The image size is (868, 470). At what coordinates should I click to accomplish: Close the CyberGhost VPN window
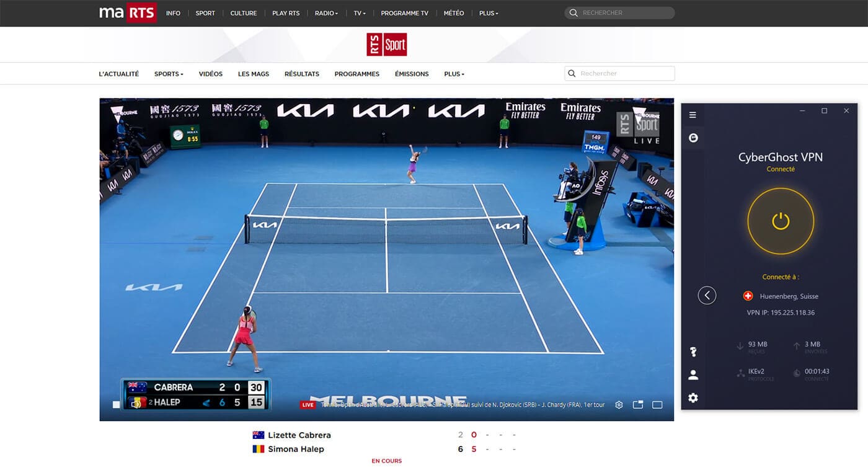coord(846,111)
